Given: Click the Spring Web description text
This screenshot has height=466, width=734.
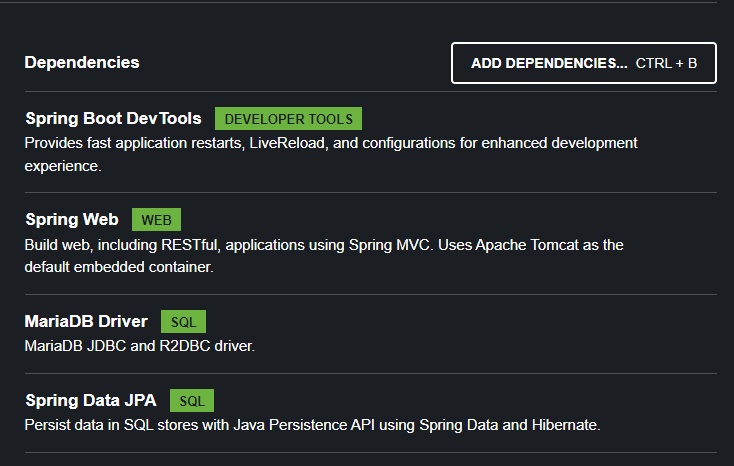Looking at the screenshot, I should tap(322, 245).
